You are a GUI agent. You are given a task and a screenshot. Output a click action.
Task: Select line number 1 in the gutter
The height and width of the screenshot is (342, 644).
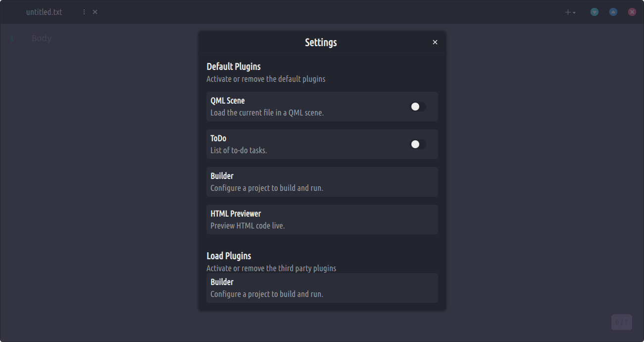pos(12,38)
